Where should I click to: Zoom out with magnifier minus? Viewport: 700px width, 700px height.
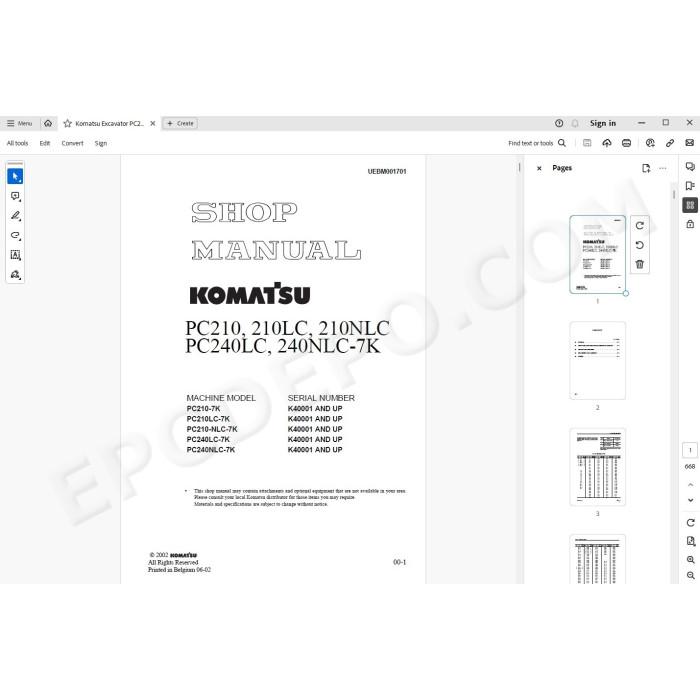(690, 575)
